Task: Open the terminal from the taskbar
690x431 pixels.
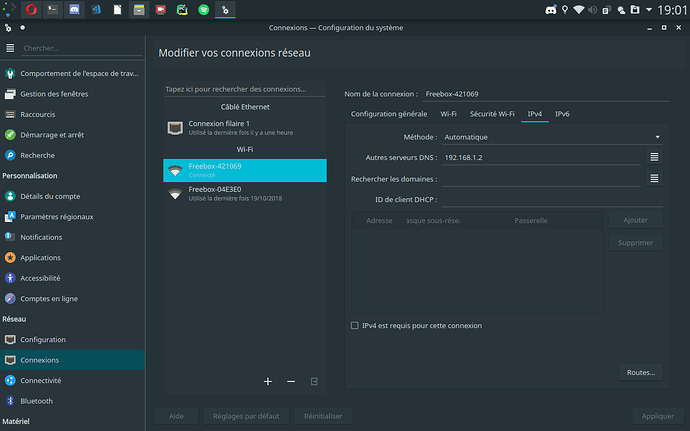Action: pos(52,9)
